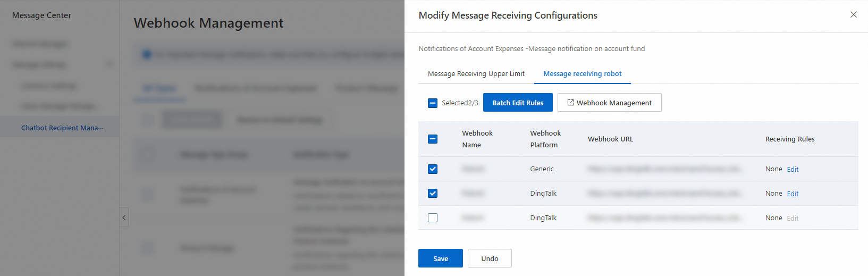Edit receiving rules for checked DingTalk webhook
The image size is (868, 276).
tap(793, 194)
